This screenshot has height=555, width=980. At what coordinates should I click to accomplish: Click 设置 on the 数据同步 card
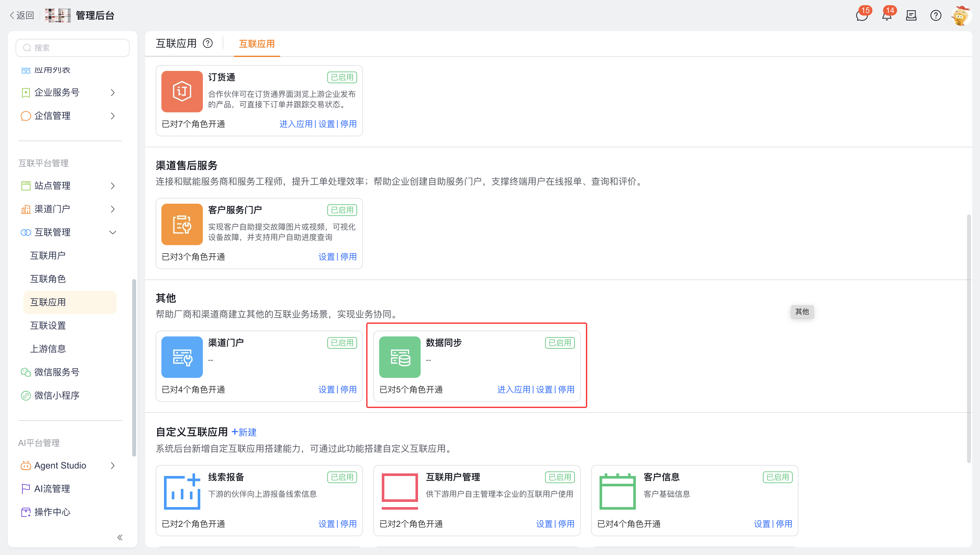click(x=544, y=389)
